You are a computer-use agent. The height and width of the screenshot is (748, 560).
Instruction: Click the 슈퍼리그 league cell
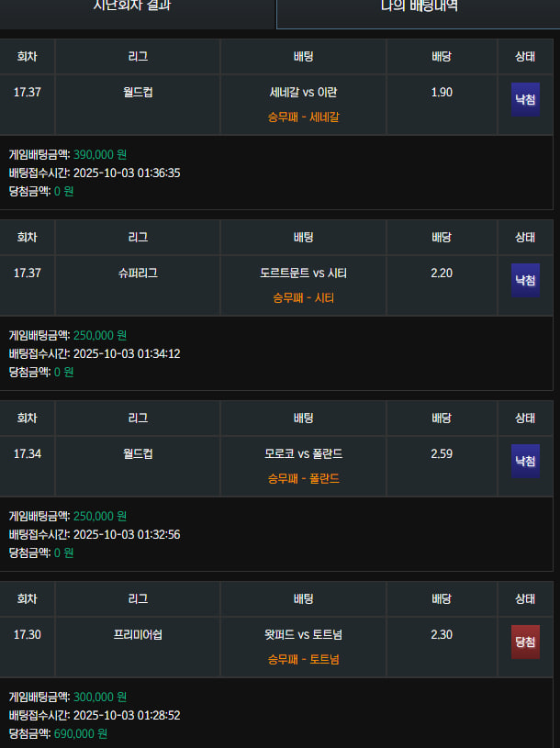(138, 274)
